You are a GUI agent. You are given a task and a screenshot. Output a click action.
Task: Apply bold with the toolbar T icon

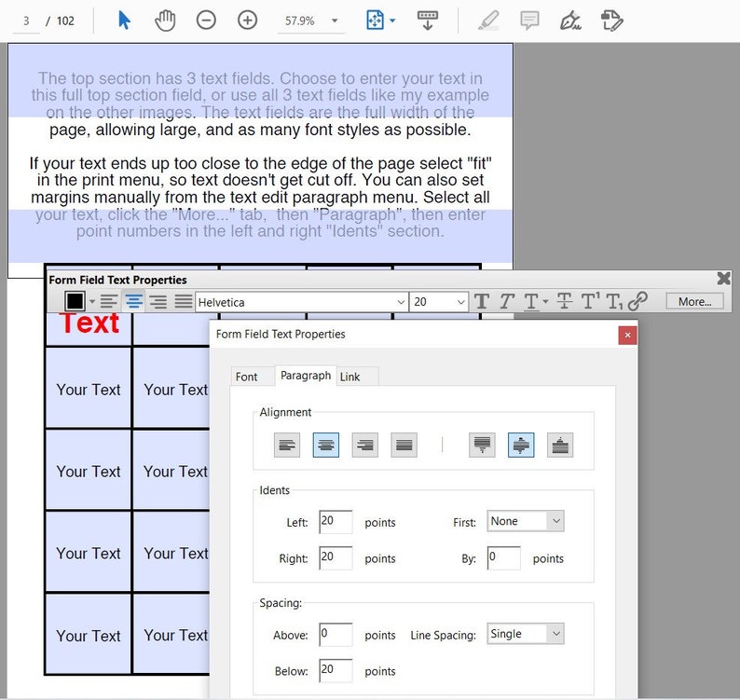(482, 301)
